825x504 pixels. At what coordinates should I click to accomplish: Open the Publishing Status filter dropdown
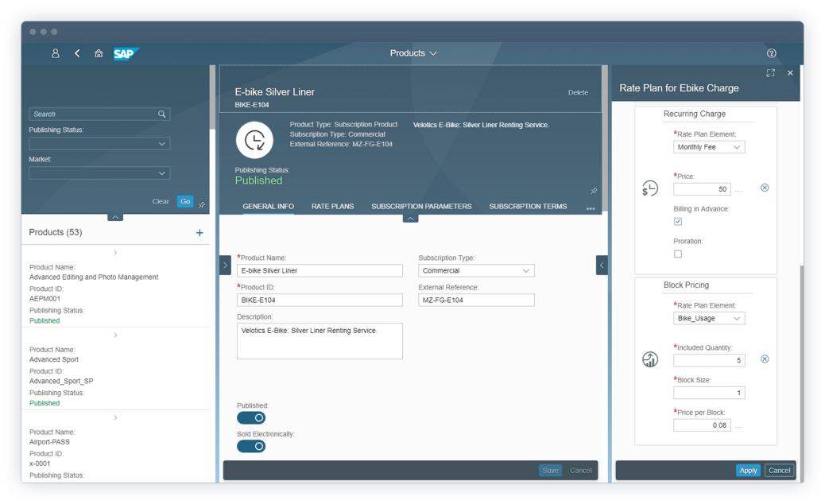point(99,144)
